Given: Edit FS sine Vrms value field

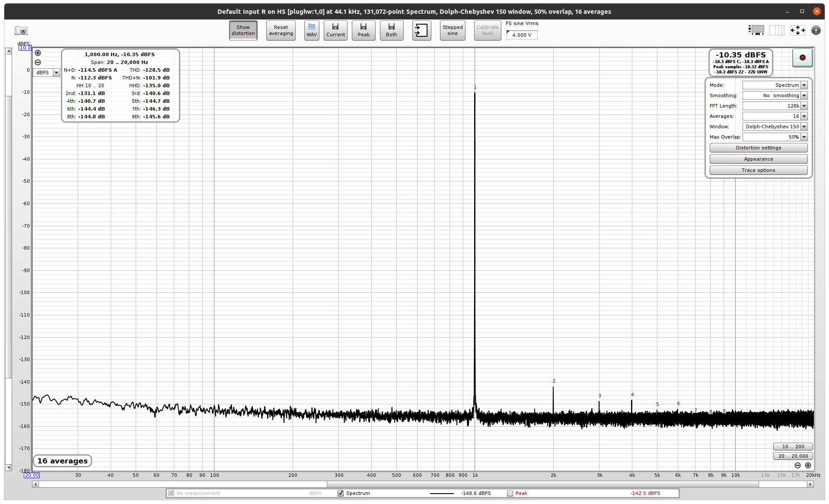Looking at the screenshot, I should click(522, 35).
